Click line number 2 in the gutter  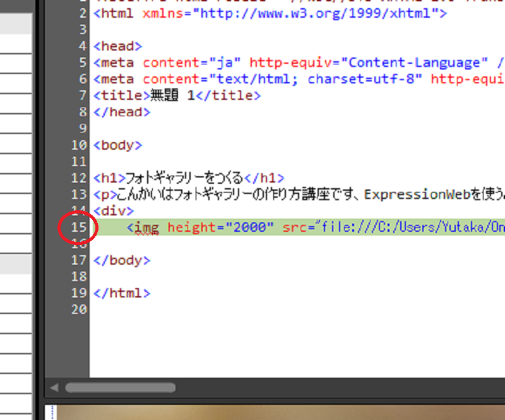83,13
